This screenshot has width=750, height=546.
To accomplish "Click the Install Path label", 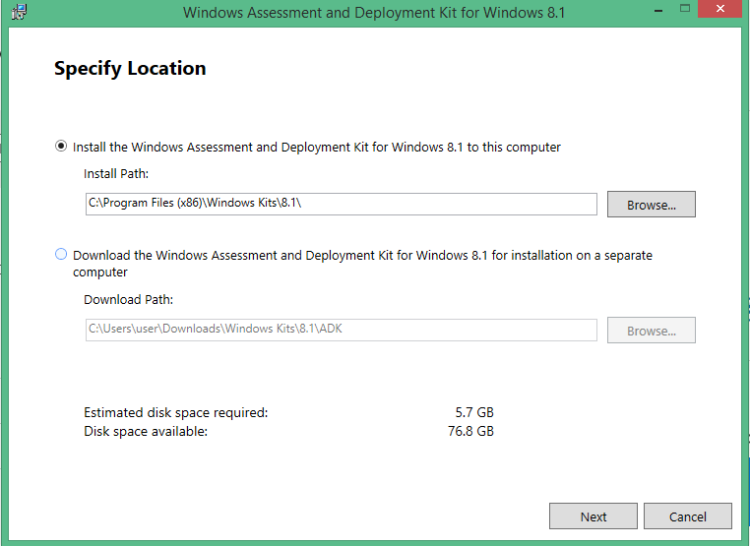I will pos(116,173).
